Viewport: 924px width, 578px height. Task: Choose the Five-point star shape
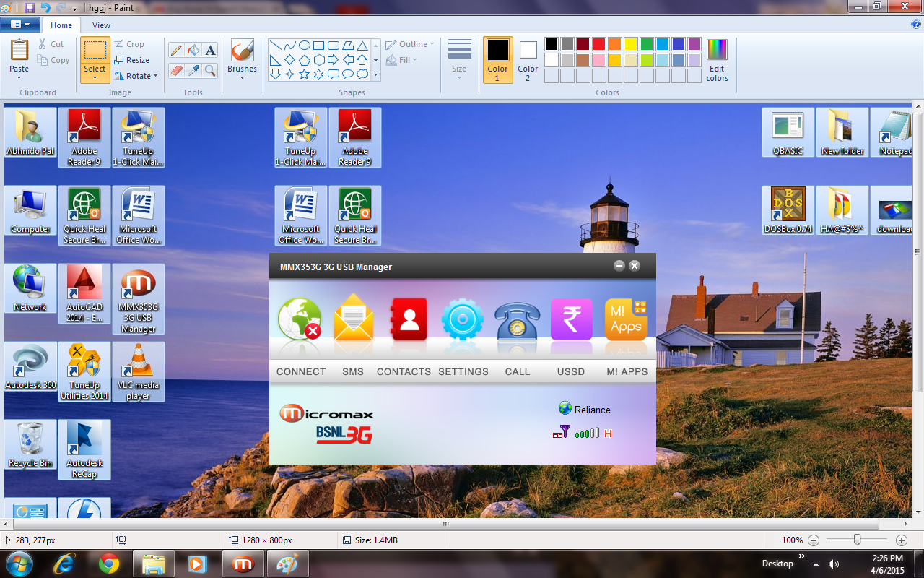305,74
